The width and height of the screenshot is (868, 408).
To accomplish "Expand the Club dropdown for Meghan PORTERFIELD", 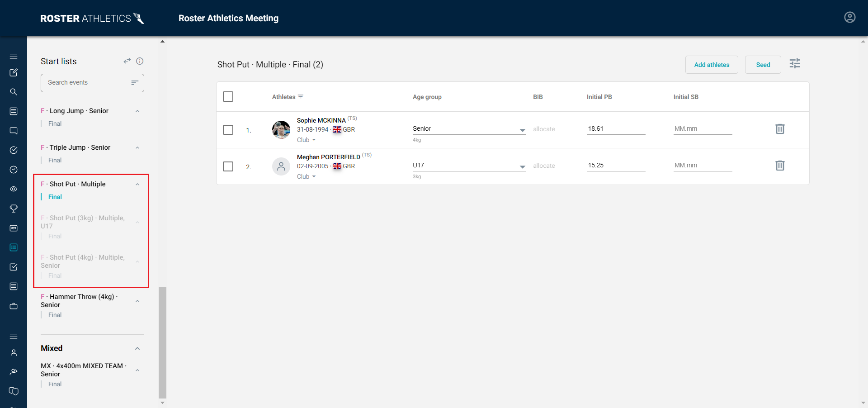I will pyautogui.click(x=306, y=176).
